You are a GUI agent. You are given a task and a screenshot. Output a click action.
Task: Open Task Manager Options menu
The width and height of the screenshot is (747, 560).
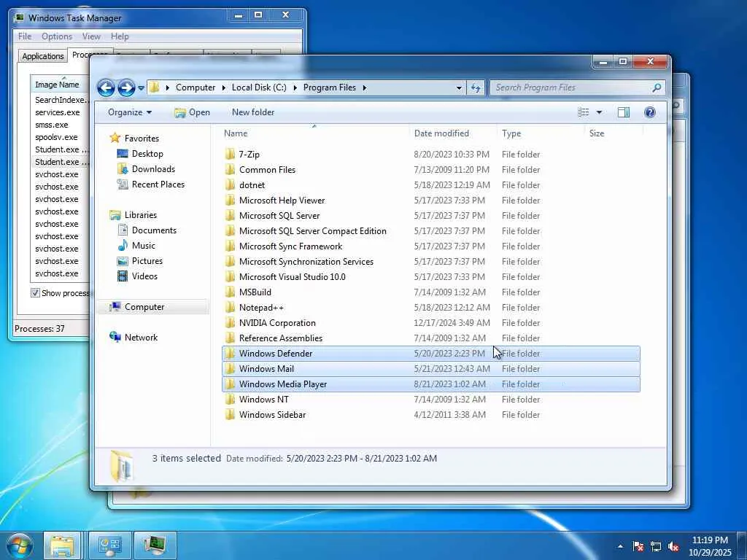[57, 36]
